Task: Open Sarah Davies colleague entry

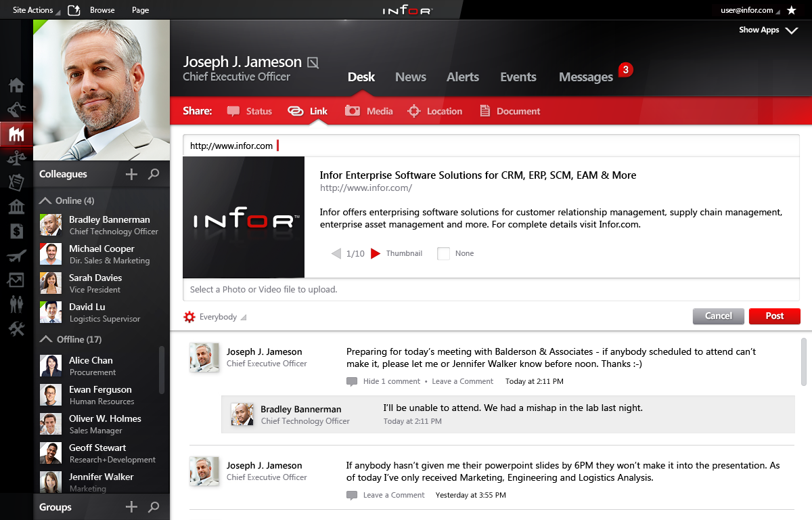Action: (x=101, y=283)
